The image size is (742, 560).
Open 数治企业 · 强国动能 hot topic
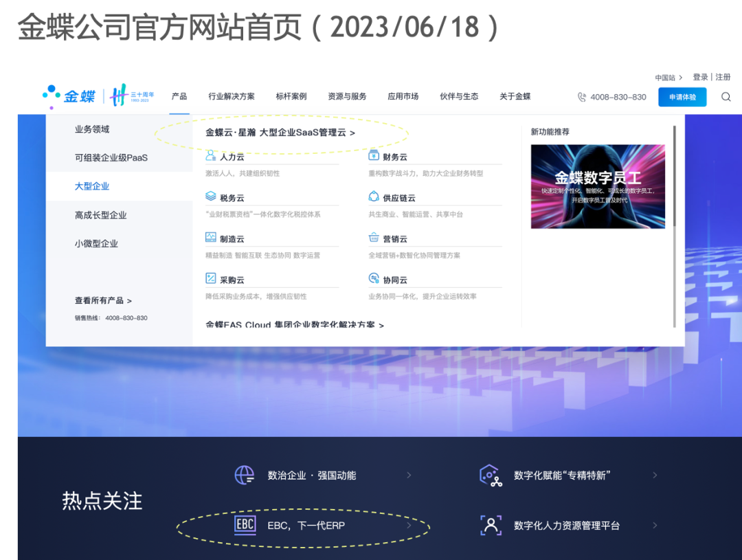pyautogui.click(x=312, y=475)
